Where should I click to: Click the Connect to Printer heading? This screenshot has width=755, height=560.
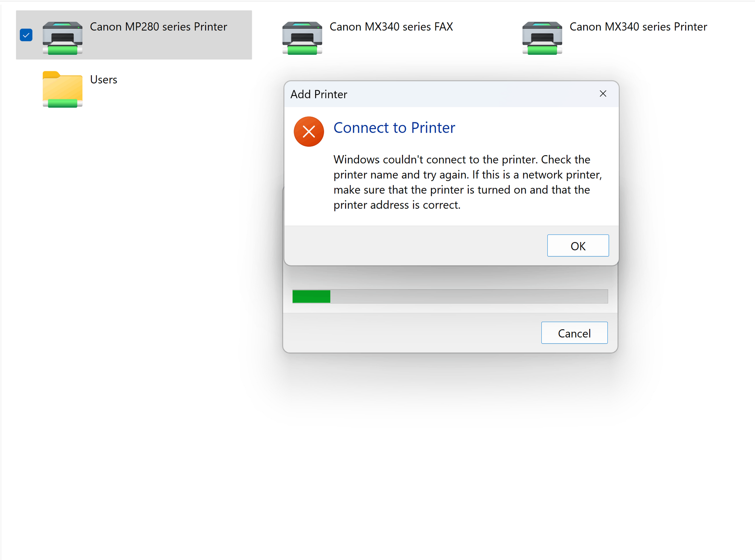(x=394, y=128)
